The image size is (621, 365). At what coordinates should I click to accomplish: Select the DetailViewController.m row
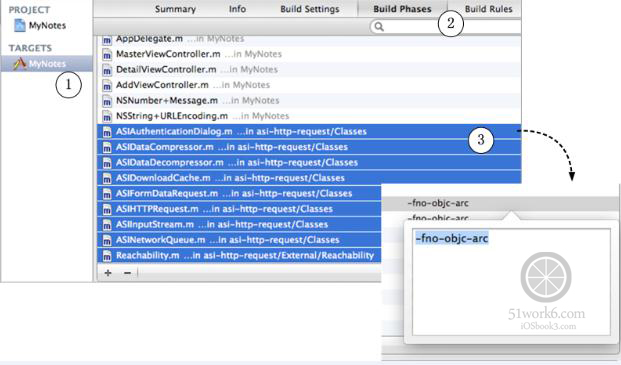[x=309, y=70]
